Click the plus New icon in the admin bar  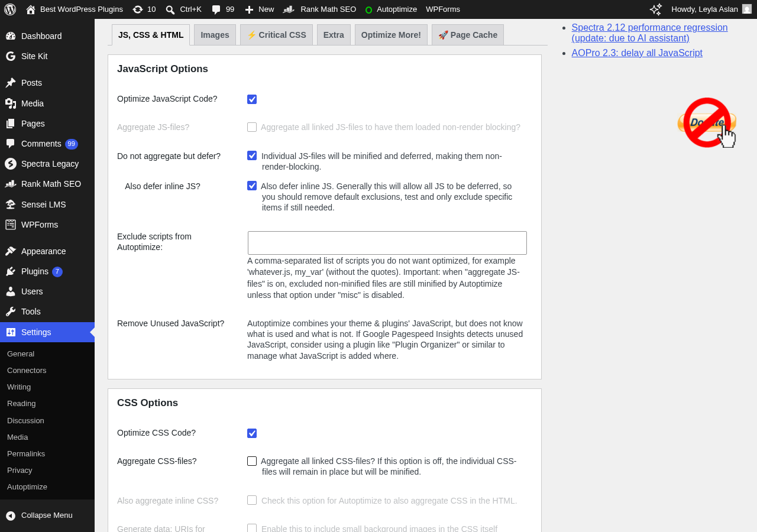(x=249, y=9)
